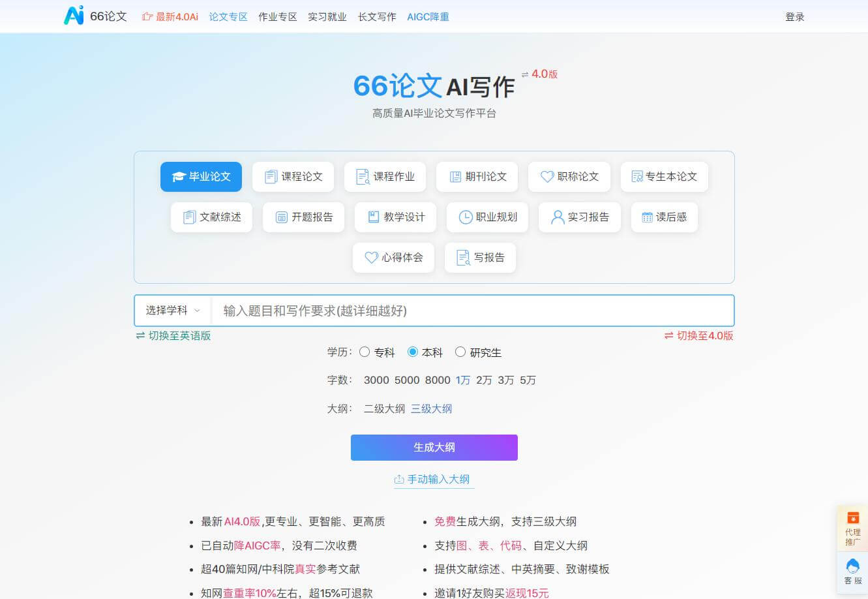Open the 作业专区 nav menu

(278, 17)
